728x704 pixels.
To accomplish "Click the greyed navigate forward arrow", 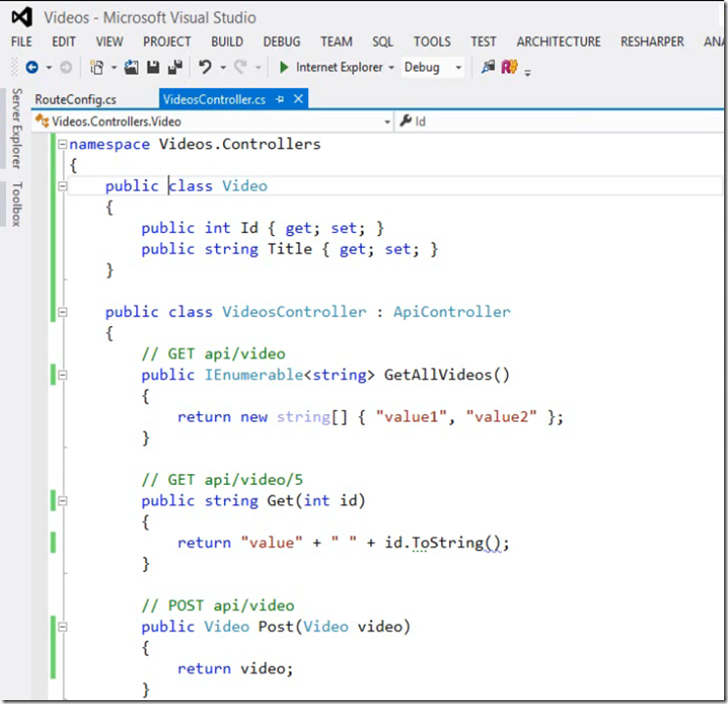I will coord(67,68).
